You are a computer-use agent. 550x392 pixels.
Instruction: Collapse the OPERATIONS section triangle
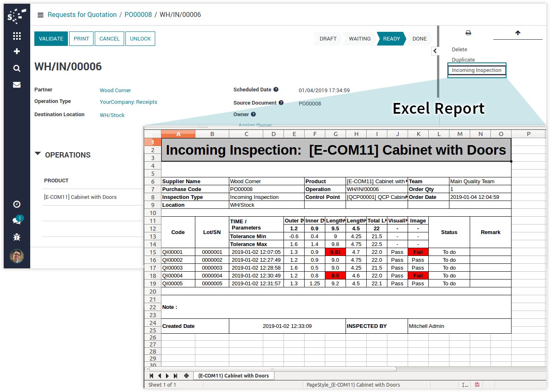click(38, 154)
